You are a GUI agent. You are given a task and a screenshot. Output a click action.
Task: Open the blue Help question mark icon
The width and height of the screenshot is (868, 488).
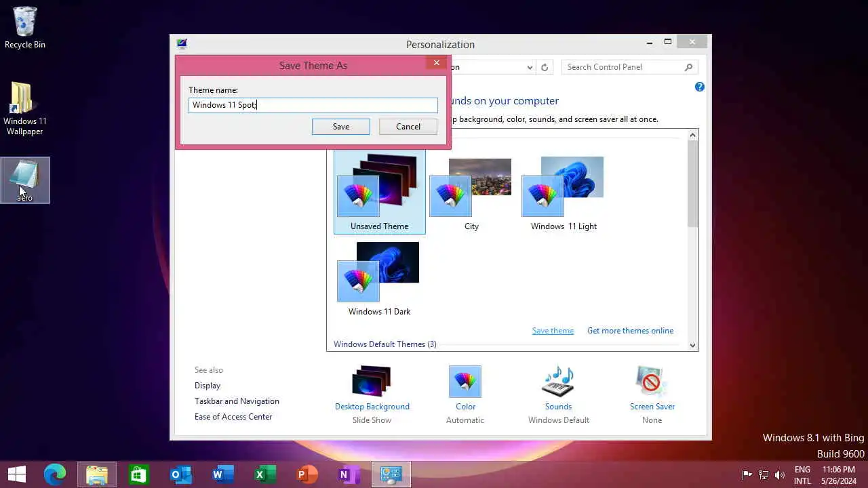[700, 87]
